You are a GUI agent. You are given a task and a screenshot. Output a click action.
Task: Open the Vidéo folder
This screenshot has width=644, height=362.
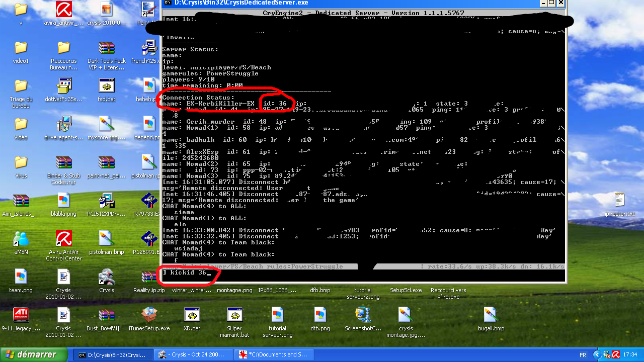click(21, 124)
